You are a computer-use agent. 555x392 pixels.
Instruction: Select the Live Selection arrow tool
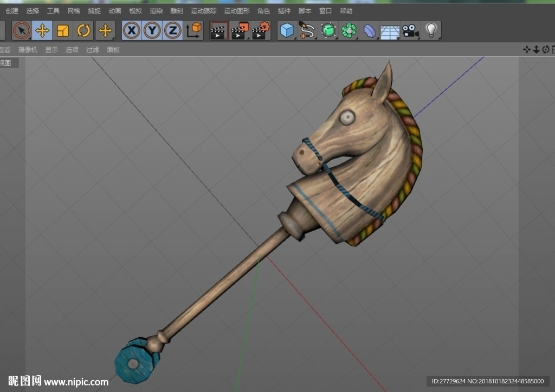tap(22, 30)
